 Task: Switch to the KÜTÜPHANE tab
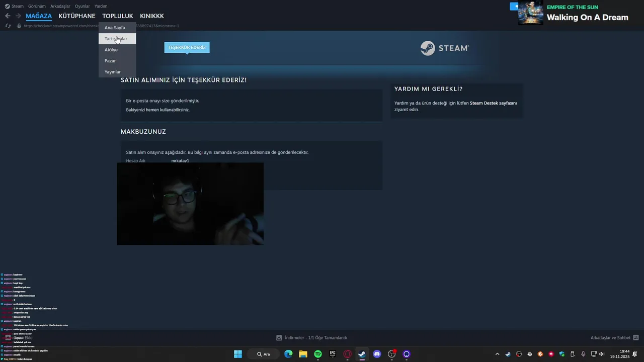[x=77, y=16]
